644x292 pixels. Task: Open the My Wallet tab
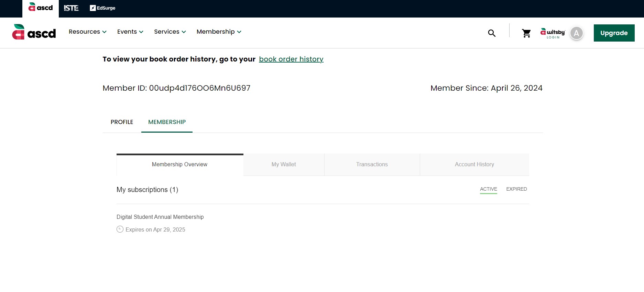284,165
